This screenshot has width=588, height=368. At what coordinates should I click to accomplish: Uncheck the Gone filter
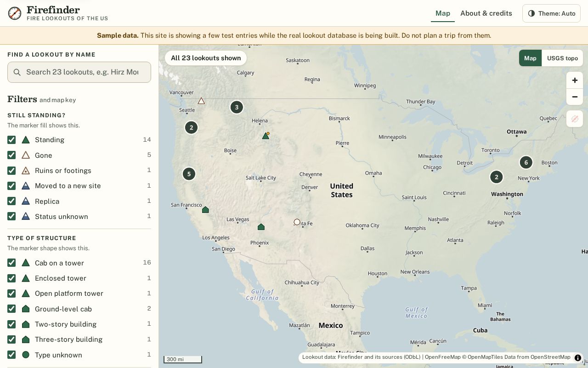11,155
